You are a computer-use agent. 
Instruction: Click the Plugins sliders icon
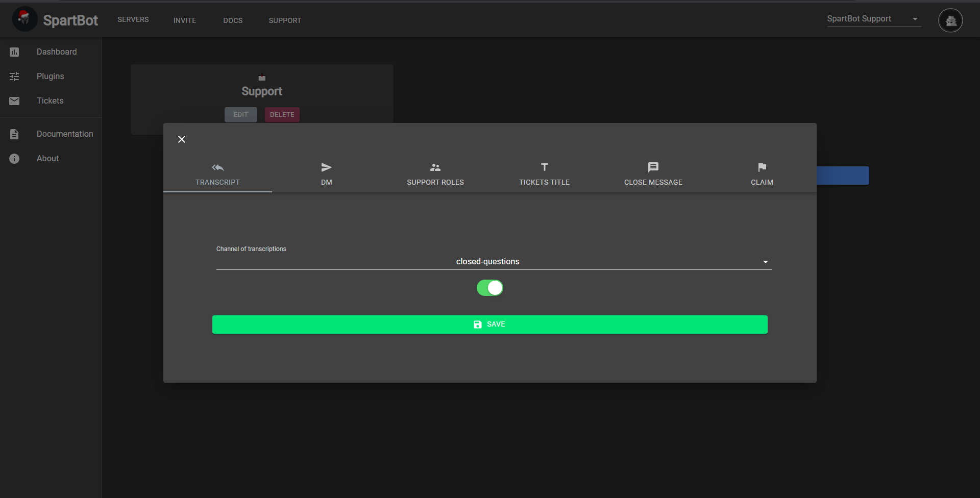[x=14, y=77]
